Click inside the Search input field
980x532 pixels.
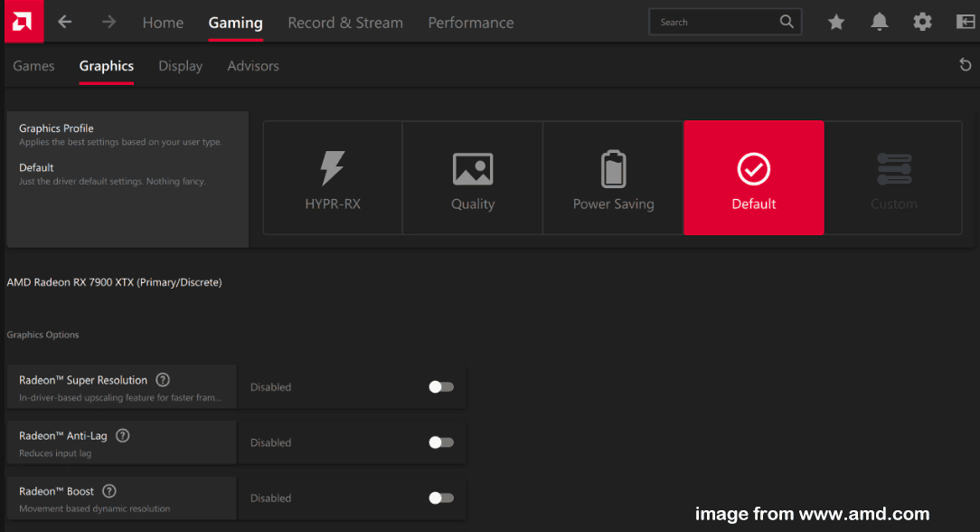(714, 21)
